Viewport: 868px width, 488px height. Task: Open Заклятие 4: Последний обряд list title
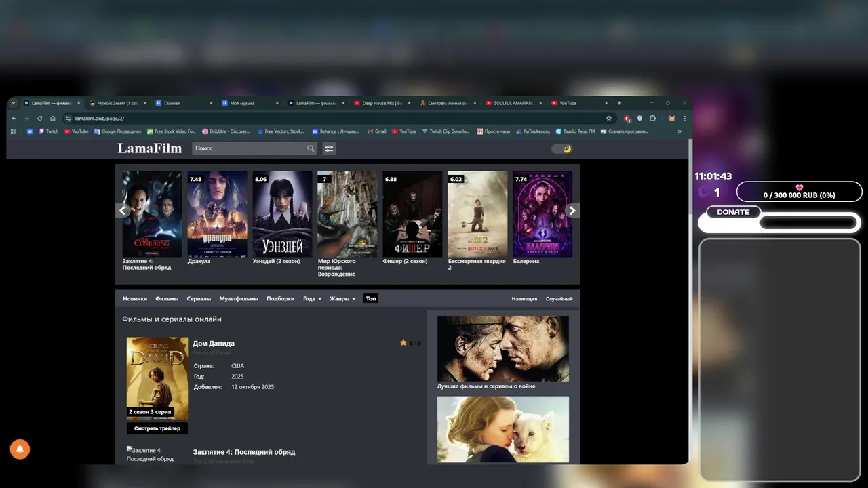(244, 452)
